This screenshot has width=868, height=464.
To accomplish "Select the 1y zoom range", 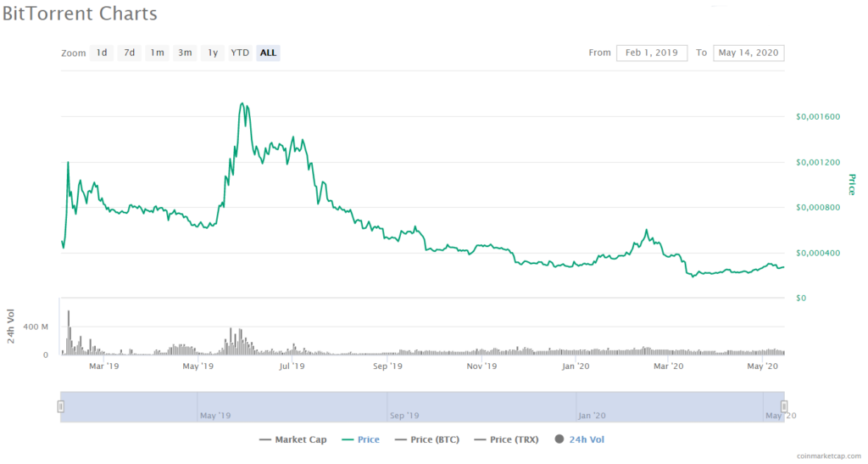I will tap(213, 53).
